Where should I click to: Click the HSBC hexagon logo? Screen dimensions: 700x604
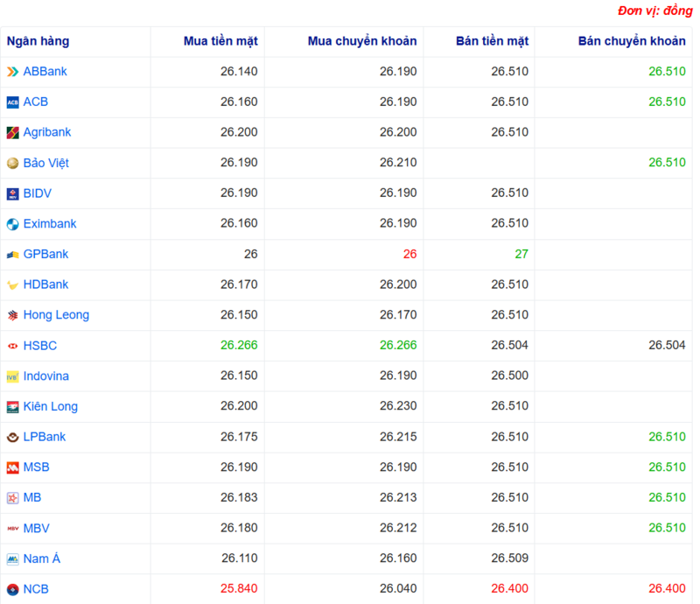[12, 345]
